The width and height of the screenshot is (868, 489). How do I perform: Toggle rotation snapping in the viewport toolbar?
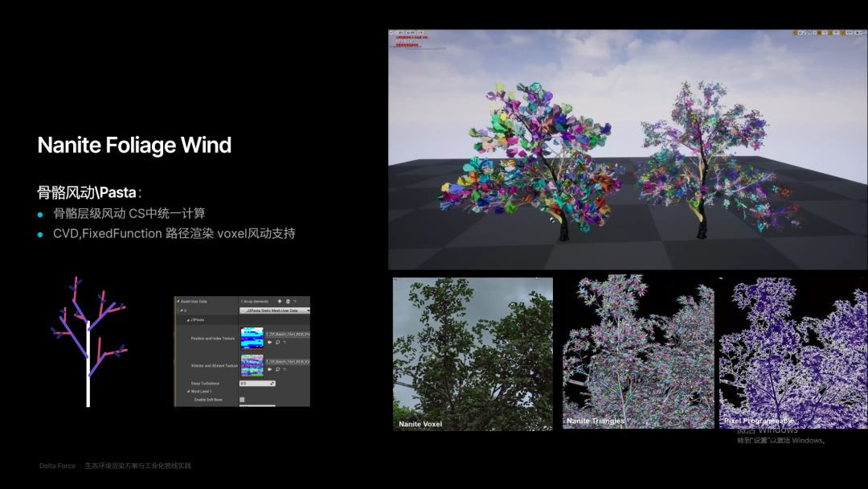click(x=831, y=33)
